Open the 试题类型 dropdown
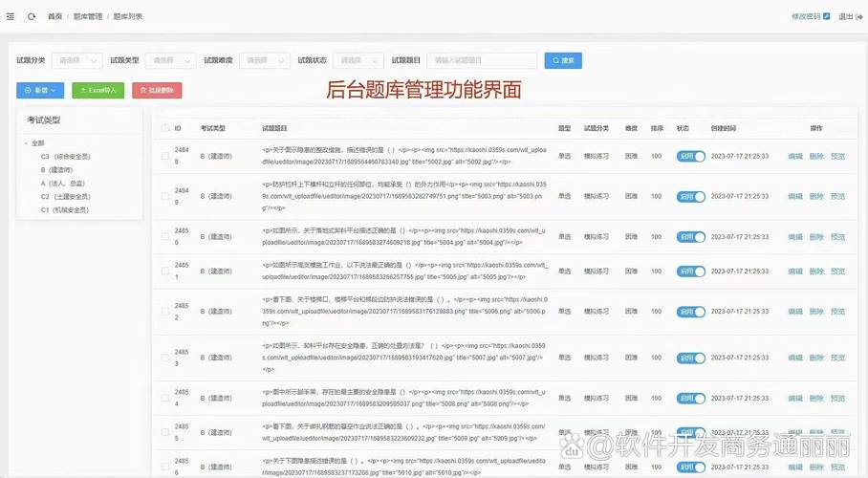Image resolution: width=868 pixels, height=478 pixels. point(170,60)
